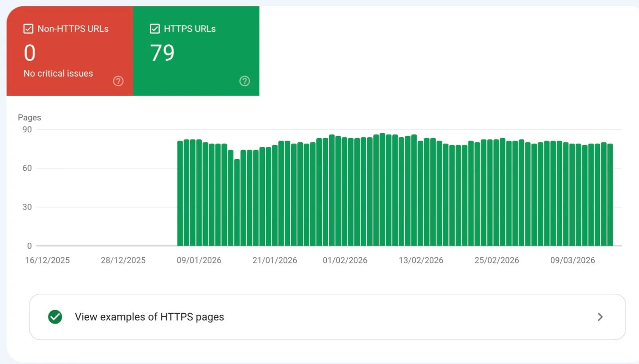639x364 pixels.
Task: Open help icon on HTTPS URLs card
Action: tap(244, 81)
